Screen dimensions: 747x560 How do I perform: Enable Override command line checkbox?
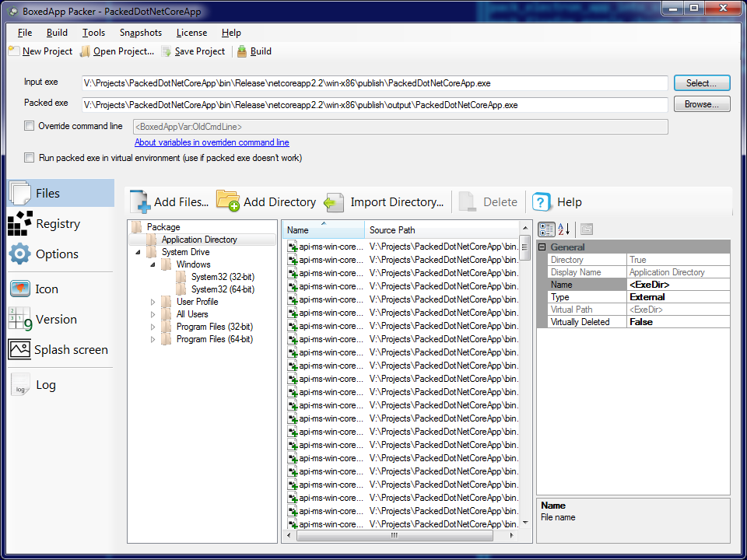pos(30,126)
